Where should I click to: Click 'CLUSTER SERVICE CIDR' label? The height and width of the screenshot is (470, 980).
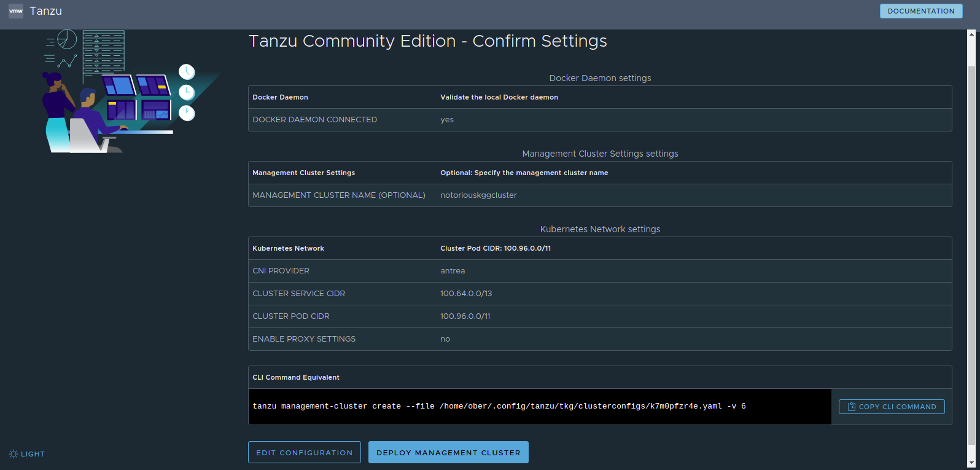pyautogui.click(x=299, y=294)
